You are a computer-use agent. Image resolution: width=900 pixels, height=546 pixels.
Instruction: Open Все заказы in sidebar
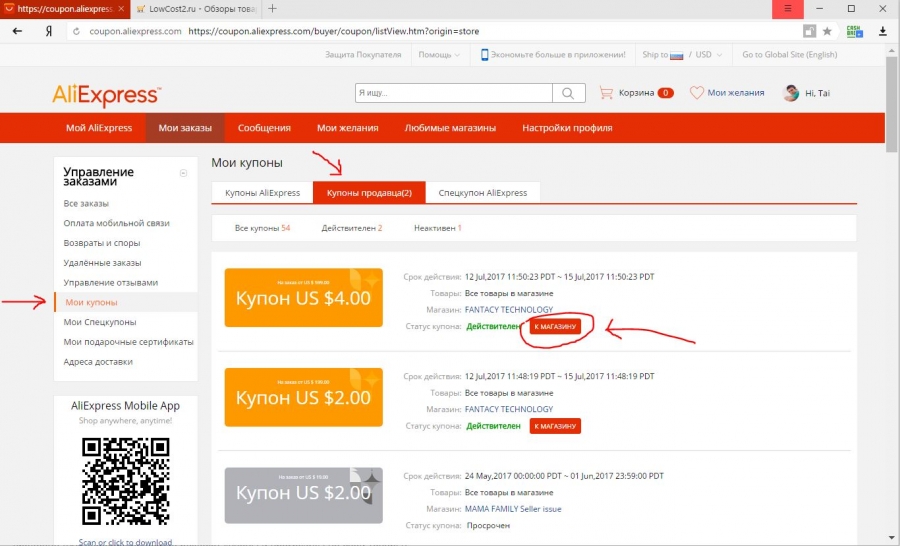click(x=86, y=203)
